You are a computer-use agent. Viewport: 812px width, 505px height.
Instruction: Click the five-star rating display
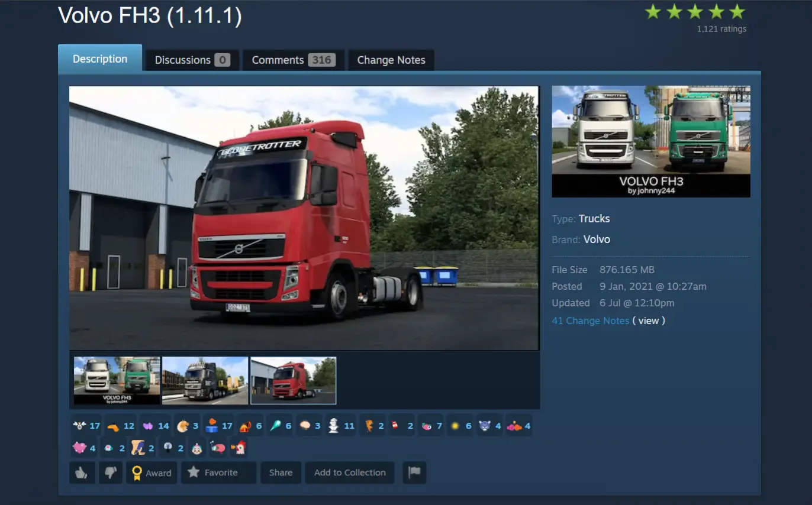pyautogui.click(x=695, y=12)
